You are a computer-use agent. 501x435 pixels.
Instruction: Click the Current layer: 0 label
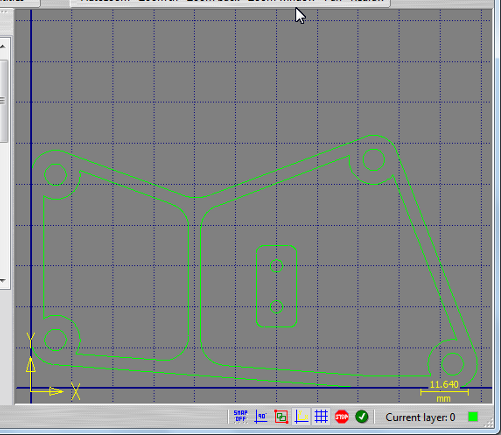[x=420, y=417]
